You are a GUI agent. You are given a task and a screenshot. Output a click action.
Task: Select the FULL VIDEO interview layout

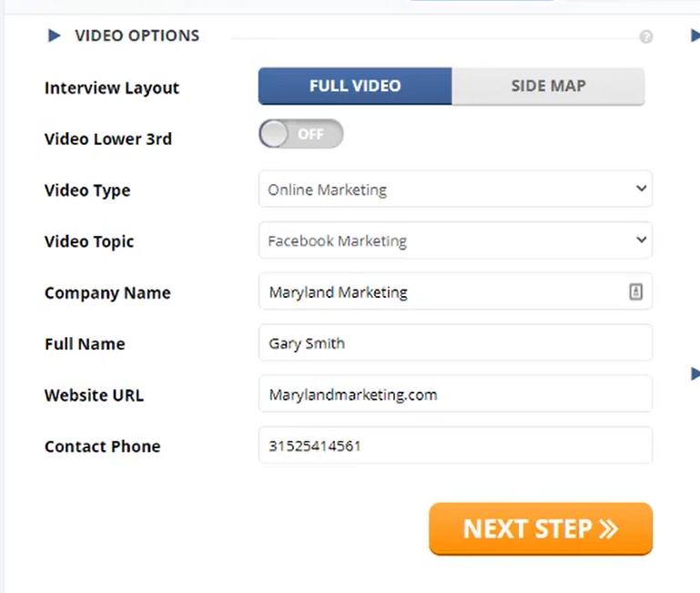click(x=355, y=87)
